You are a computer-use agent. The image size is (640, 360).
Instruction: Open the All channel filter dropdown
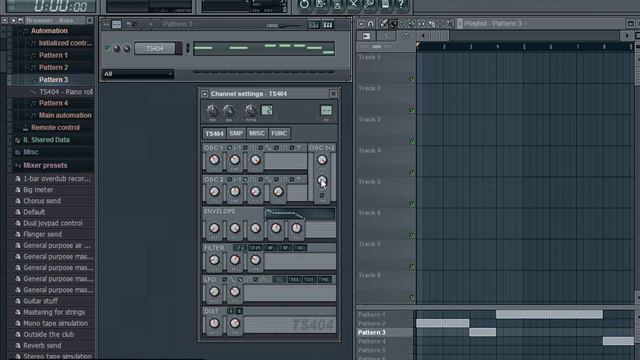coord(138,74)
